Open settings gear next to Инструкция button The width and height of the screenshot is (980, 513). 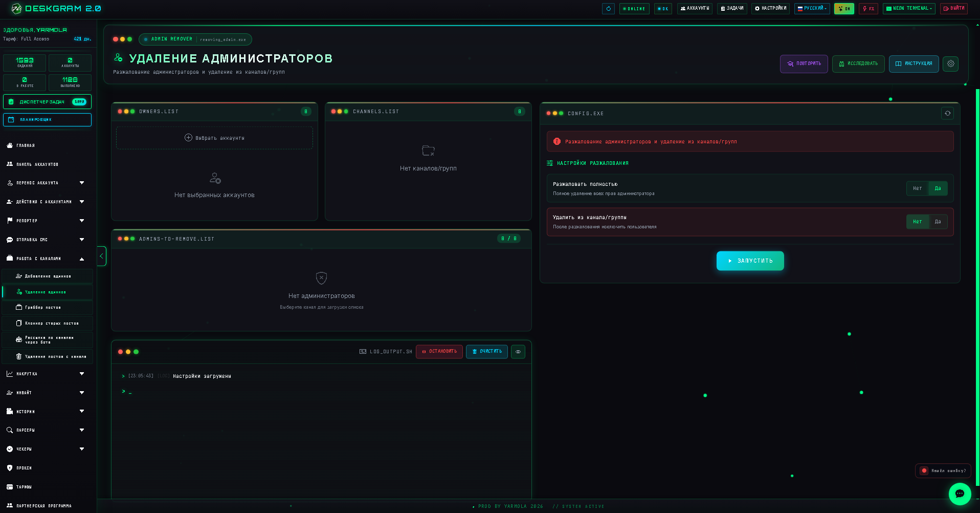[950, 64]
